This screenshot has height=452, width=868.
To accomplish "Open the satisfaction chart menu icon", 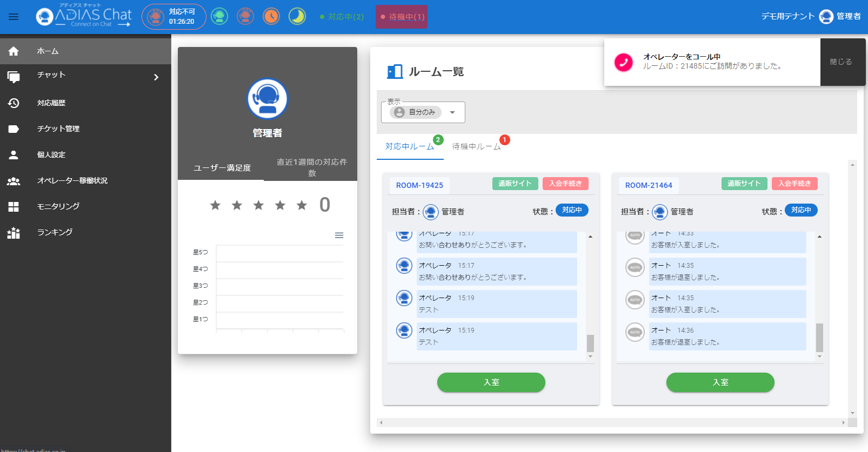I will tap(339, 235).
